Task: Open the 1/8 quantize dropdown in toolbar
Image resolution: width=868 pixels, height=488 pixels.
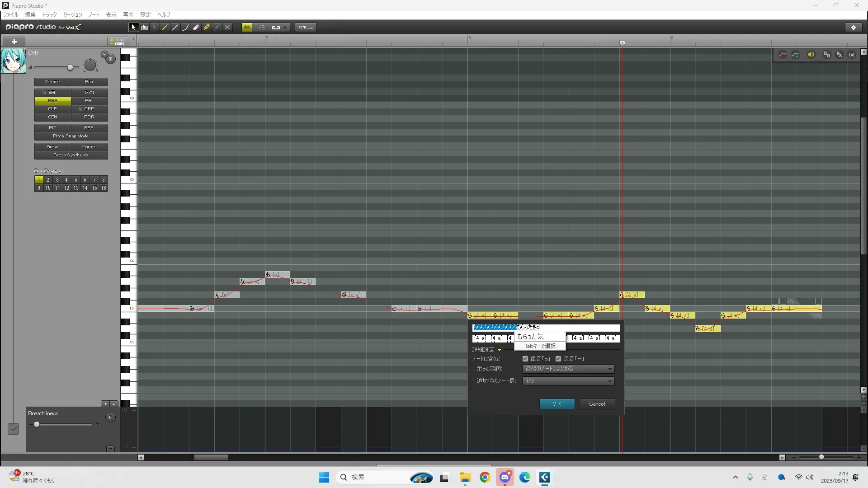Action: coord(285,28)
